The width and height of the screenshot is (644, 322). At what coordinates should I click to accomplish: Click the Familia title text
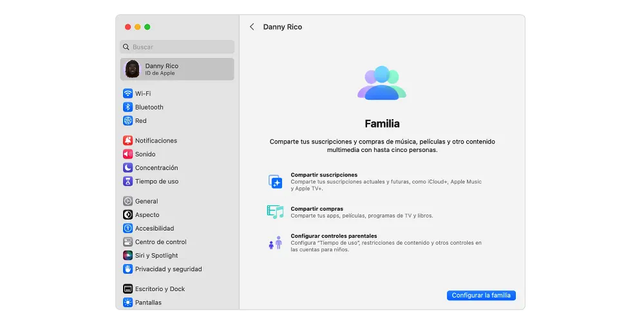(x=382, y=124)
